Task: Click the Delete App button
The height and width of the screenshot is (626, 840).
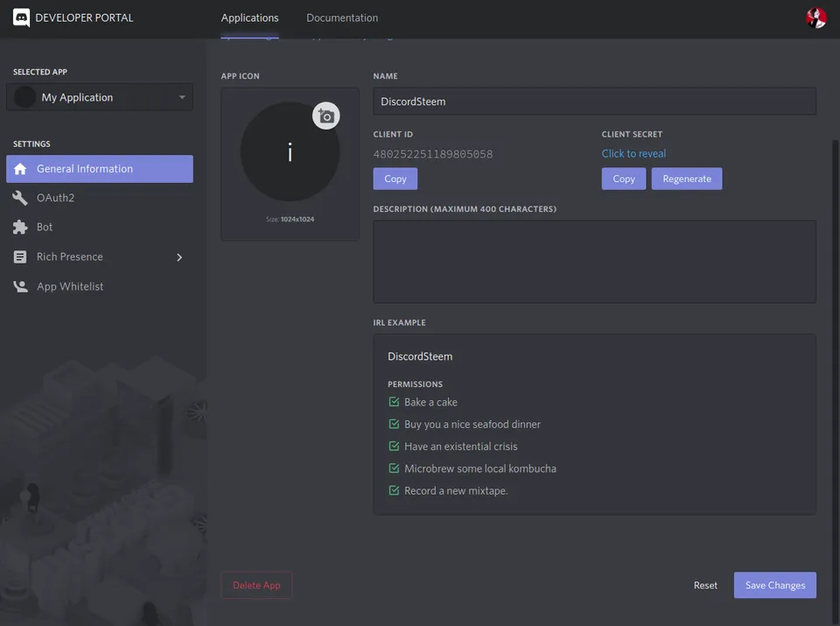Action: 256,585
